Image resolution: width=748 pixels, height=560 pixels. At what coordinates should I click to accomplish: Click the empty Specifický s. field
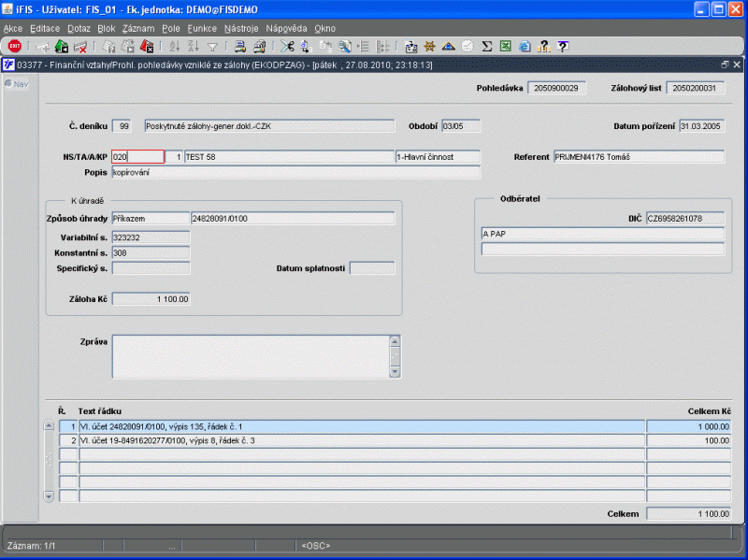pos(151,268)
